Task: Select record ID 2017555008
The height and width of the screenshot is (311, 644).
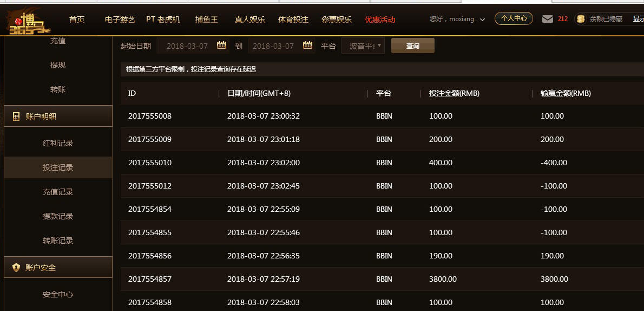Action: pyautogui.click(x=150, y=116)
